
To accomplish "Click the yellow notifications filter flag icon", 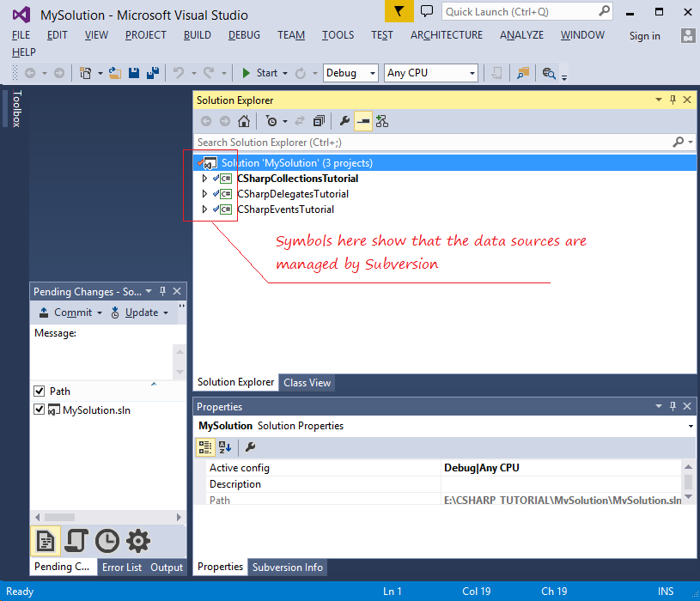I will (x=399, y=11).
